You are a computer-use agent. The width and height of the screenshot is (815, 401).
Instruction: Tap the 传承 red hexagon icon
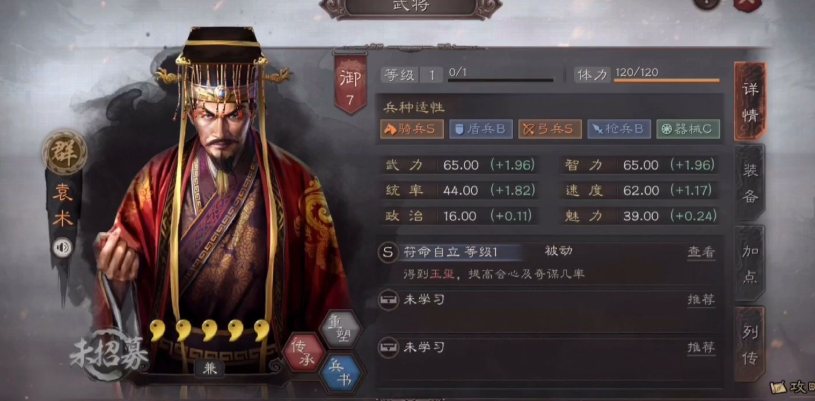[305, 352]
